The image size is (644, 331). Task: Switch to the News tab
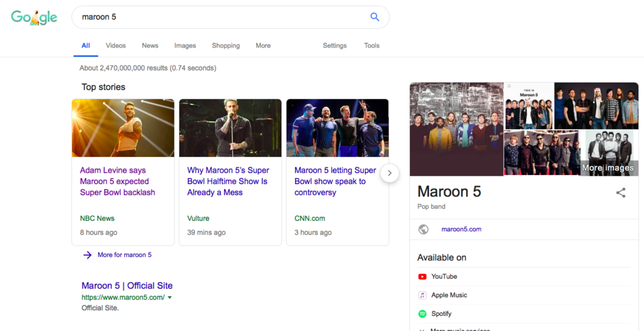click(150, 46)
